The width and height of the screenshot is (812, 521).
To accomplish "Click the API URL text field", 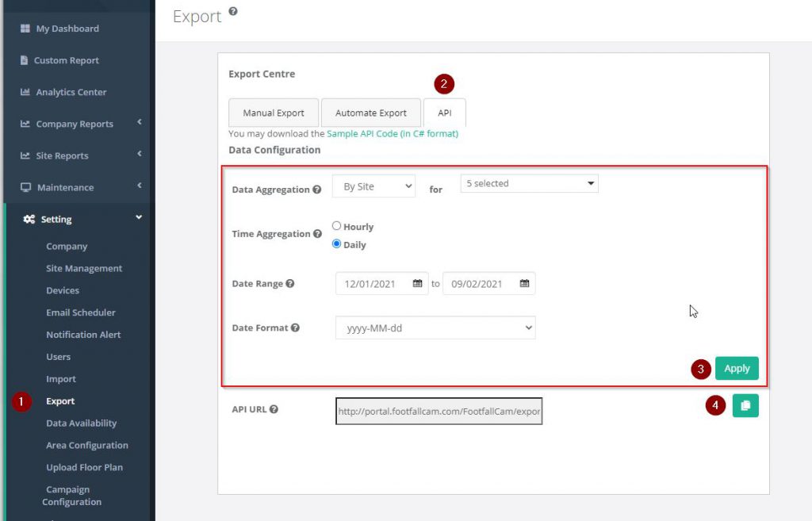I will tap(439, 412).
